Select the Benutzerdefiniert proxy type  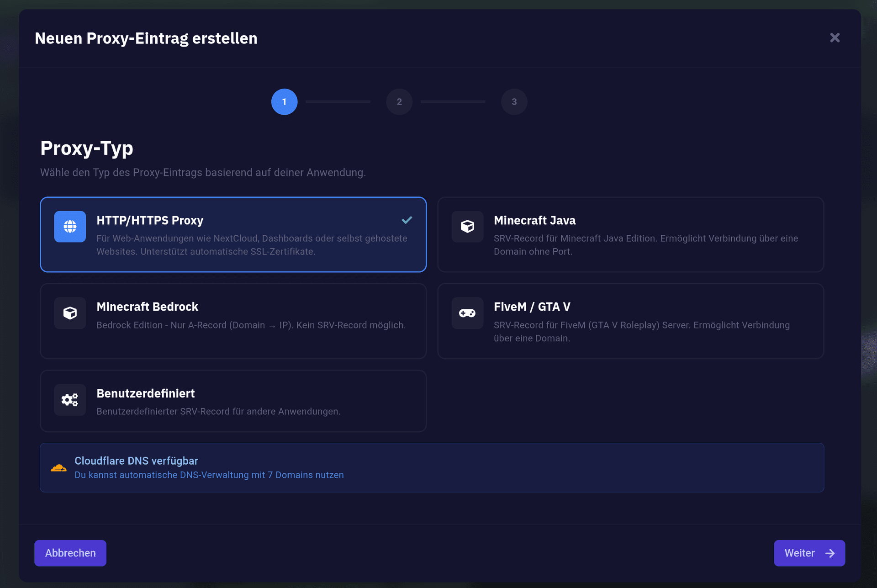pyautogui.click(x=233, y=401)
